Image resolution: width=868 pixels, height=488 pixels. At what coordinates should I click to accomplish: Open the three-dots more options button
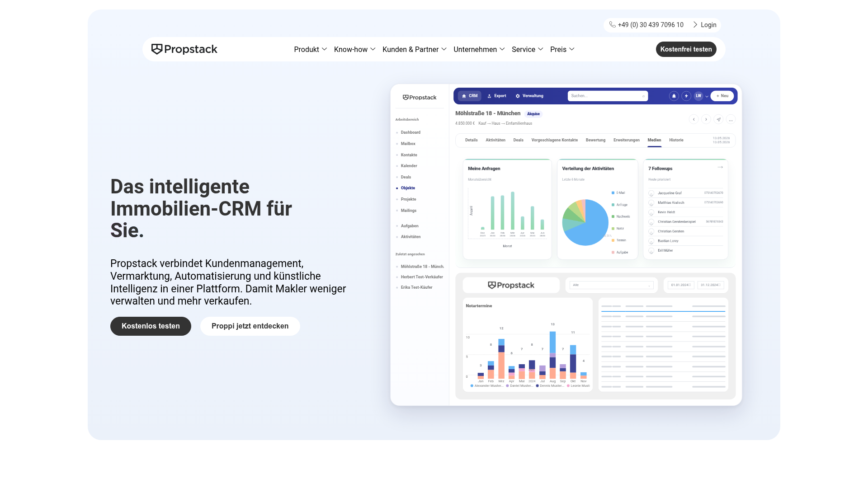tap(731, 119)
